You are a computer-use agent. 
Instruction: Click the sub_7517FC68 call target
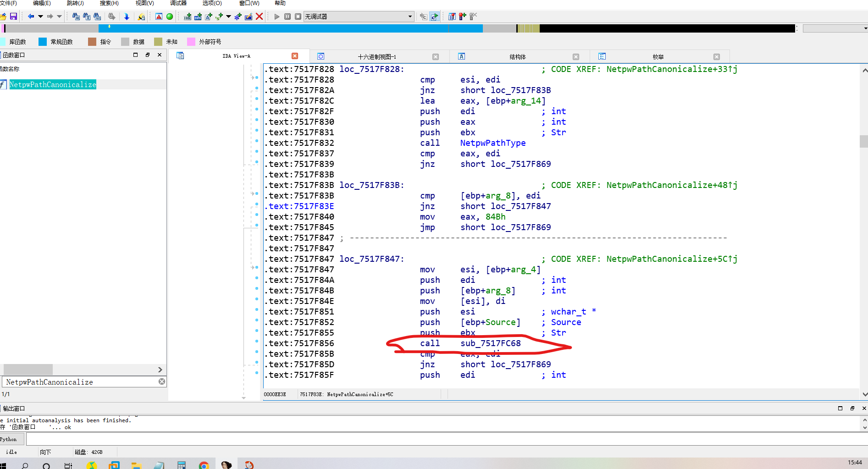(x=490, y=343)
